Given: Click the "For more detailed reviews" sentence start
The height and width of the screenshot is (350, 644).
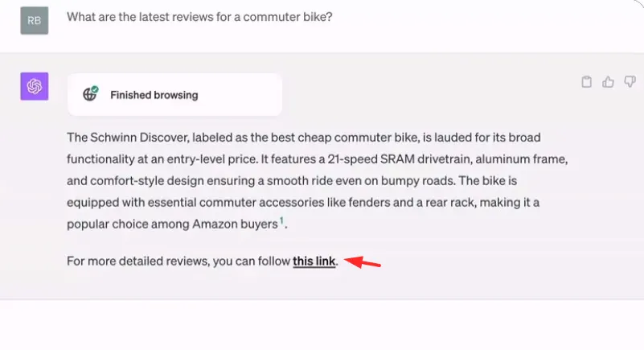Looking at the screenshot, I should [137, 261].
